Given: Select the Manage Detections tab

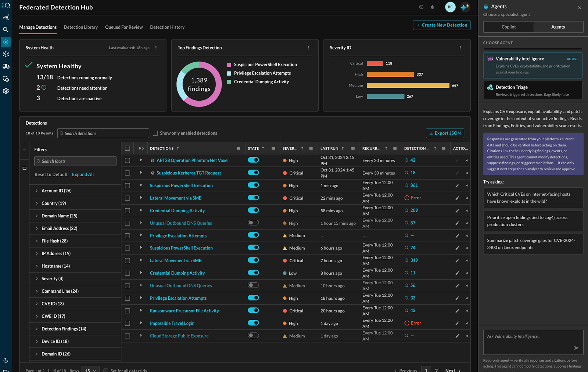Looking at the screenshot, I should click(x=38, y=27).
